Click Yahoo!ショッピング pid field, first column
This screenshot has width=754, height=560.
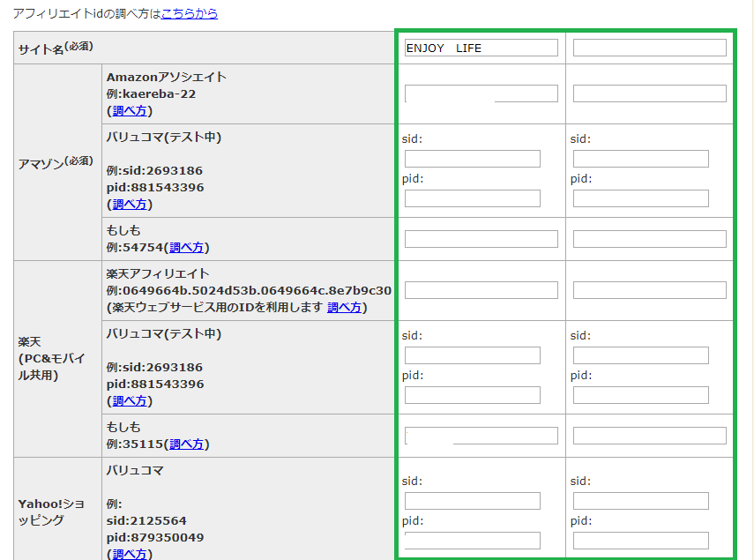[x=472, y=541]
